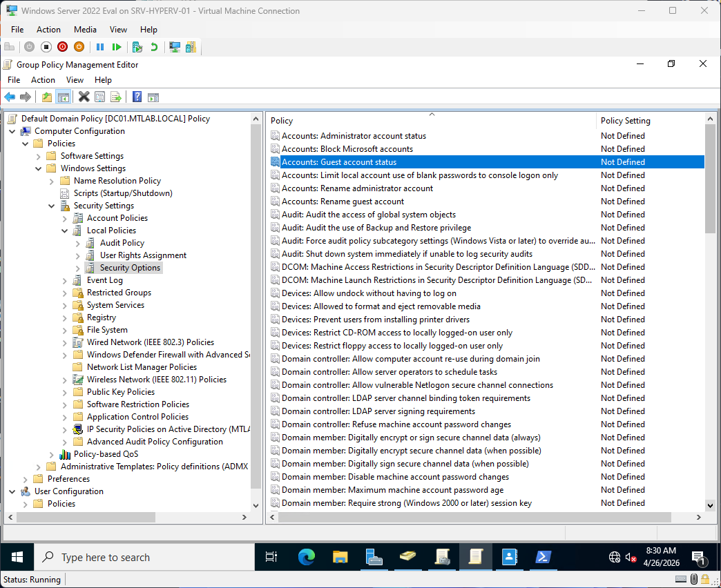721x588 pixels.
Task: Click the blue Help question mark icon
Action: pyautogui.click(x=137, y=97)
